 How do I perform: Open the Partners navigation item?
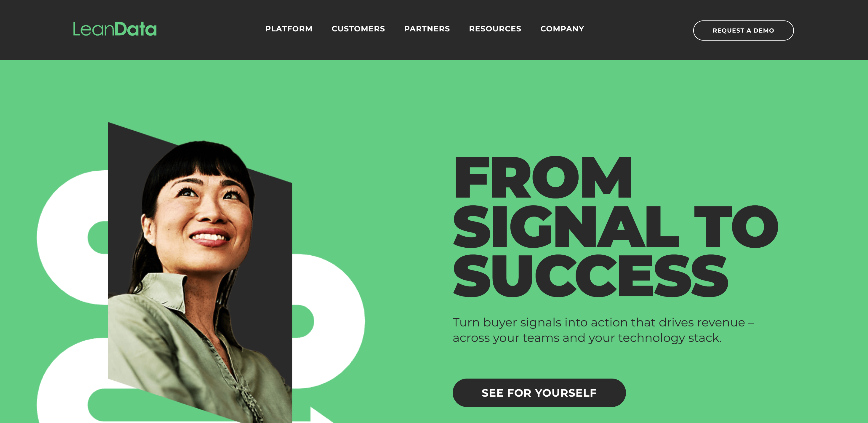pos(427,29)
